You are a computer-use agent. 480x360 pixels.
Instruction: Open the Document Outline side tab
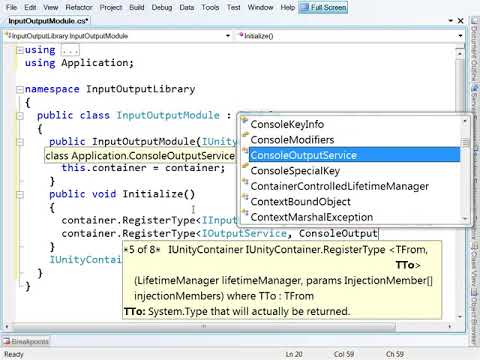[474, 50]
